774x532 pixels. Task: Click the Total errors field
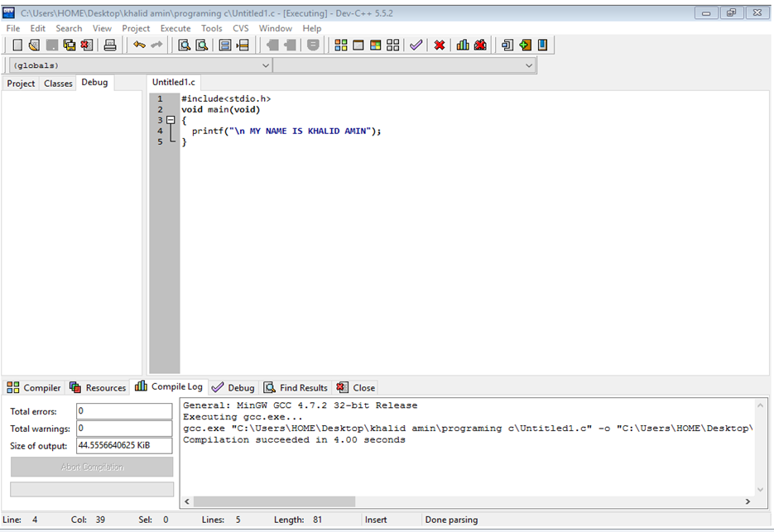[124, 411]
